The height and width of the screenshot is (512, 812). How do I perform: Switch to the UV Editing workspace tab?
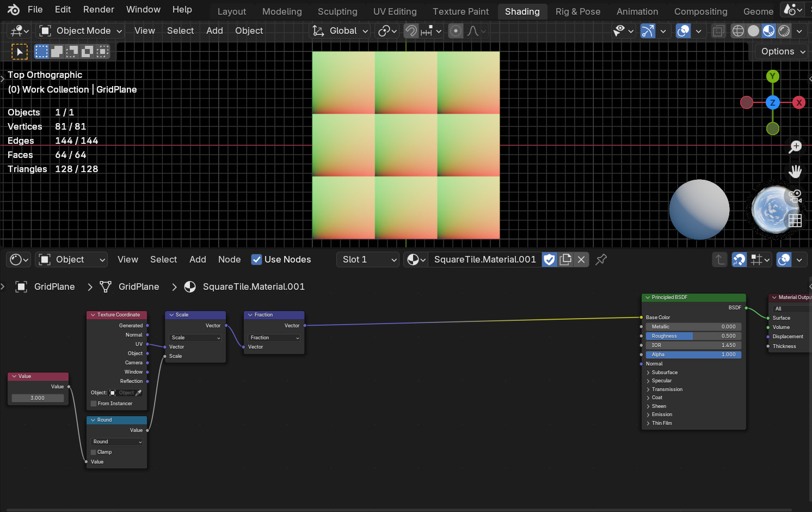(x=395, y=11)
